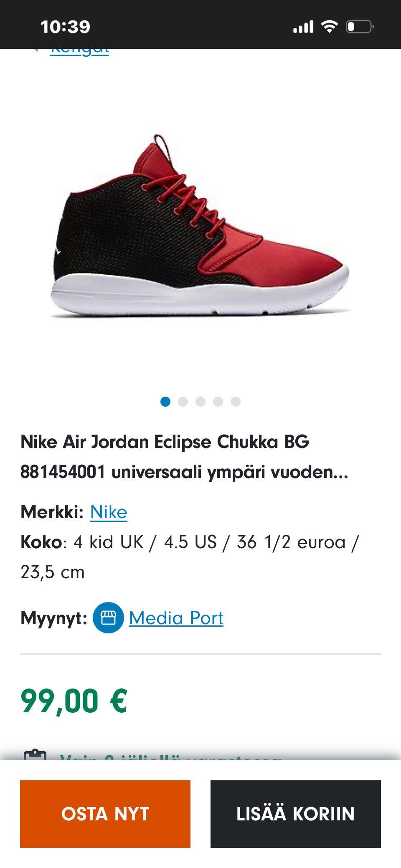
Task: Open the Media Port seller link
Action: (x=176, y=618)
